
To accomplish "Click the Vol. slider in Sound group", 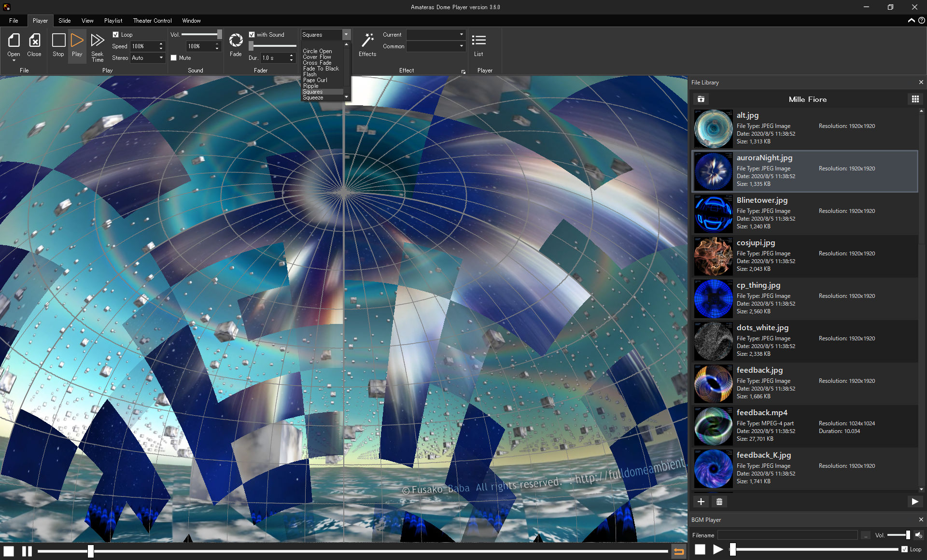I will [201, 34].
